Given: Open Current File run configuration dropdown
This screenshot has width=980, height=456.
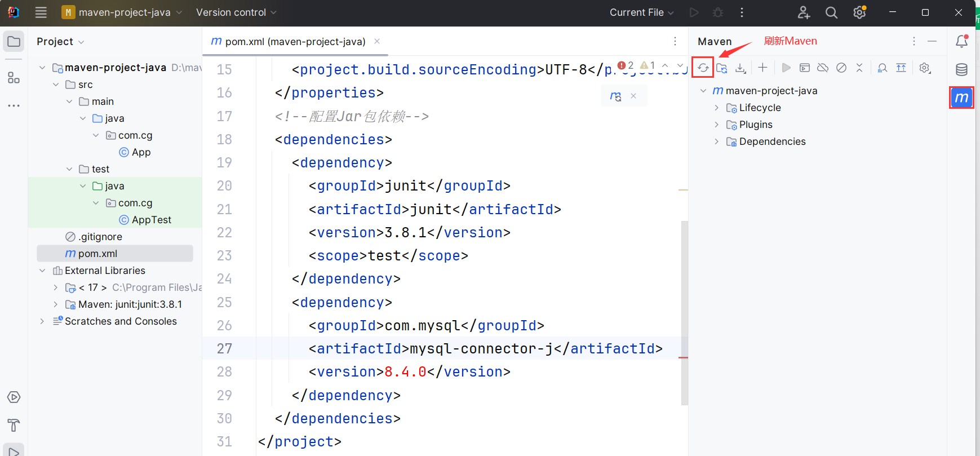Looking at the screenshot, I should 641,12.
